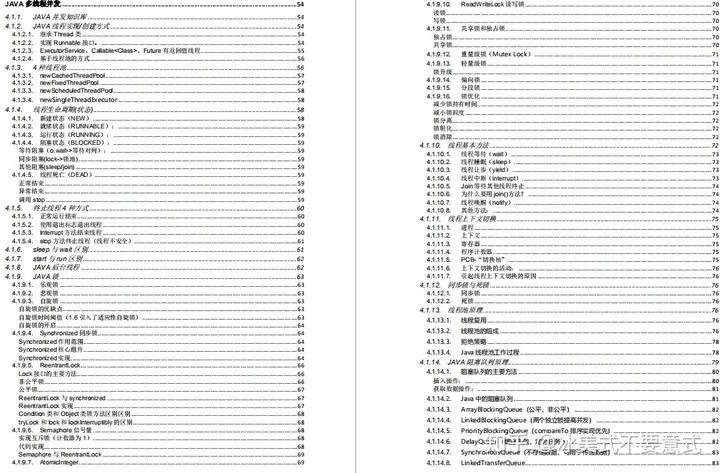Image resolution: width=720 pixels, height=473 pixels.
Task: Open entry 4.1.9.5 ReentrantLock
Action: (x=158, y=365)
